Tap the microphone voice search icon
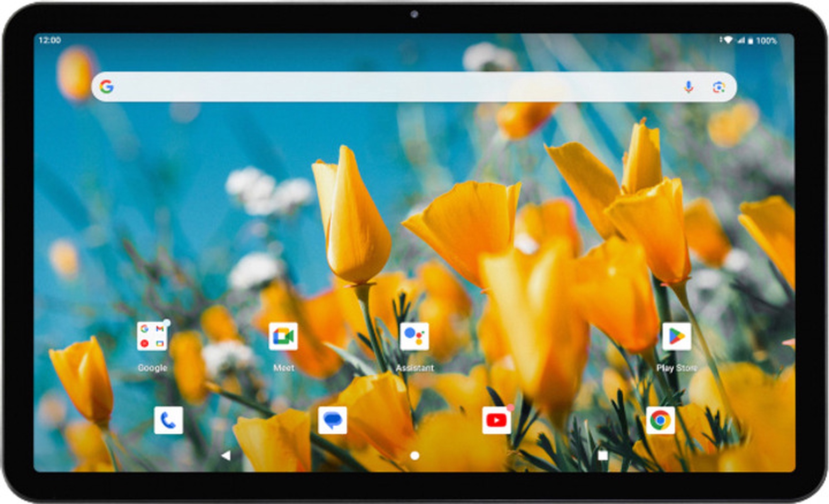 click(688, 87)
